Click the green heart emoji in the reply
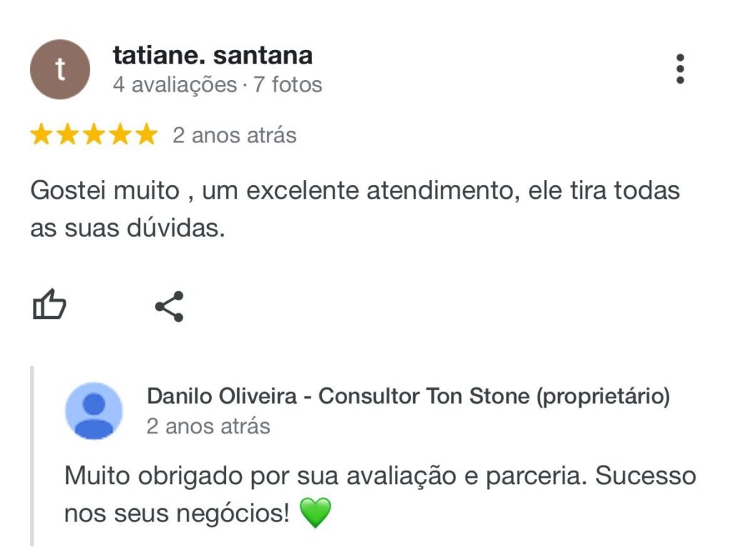Viewport: 733px width, 560px height. coord(315,512)
